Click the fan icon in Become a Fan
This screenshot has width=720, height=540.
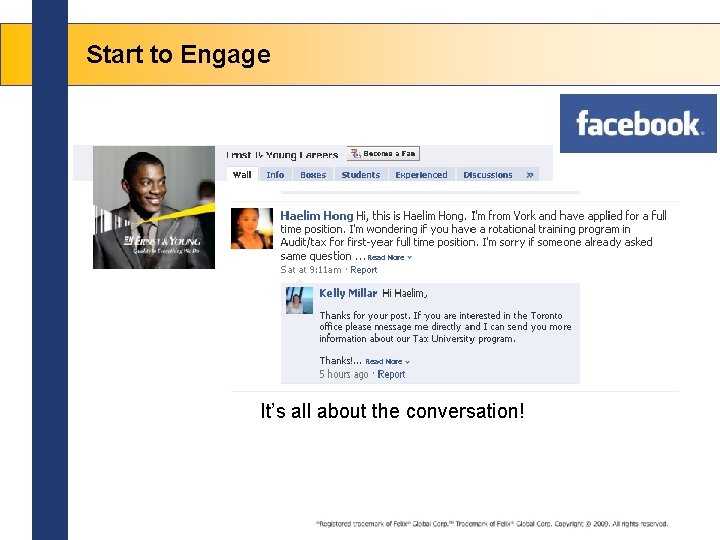(355, 154)
